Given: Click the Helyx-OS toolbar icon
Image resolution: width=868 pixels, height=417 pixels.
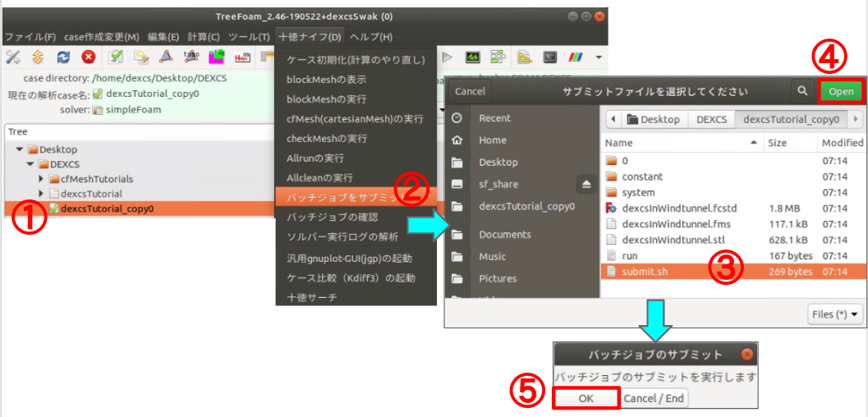Looking at the screenshot, I should click(242, 57).
